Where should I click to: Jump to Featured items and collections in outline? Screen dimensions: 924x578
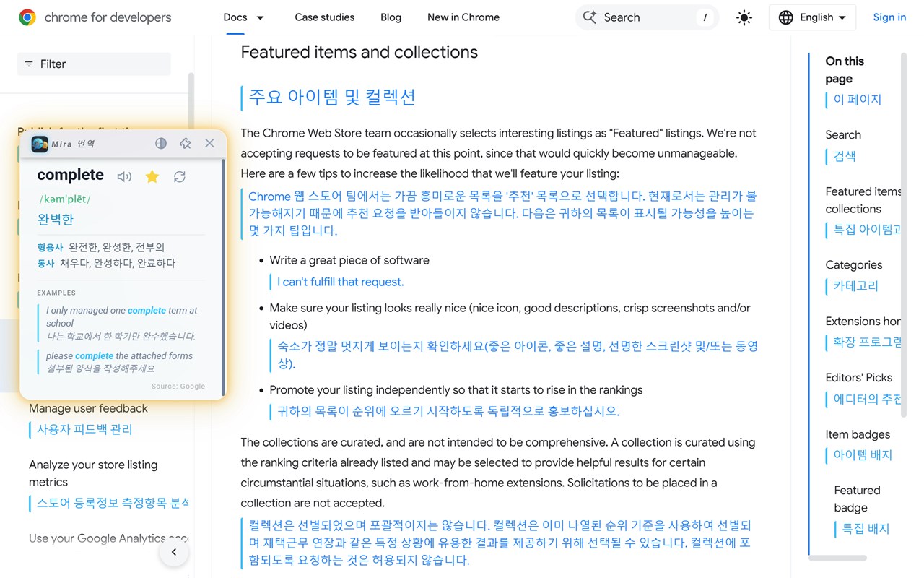point(863,200)
